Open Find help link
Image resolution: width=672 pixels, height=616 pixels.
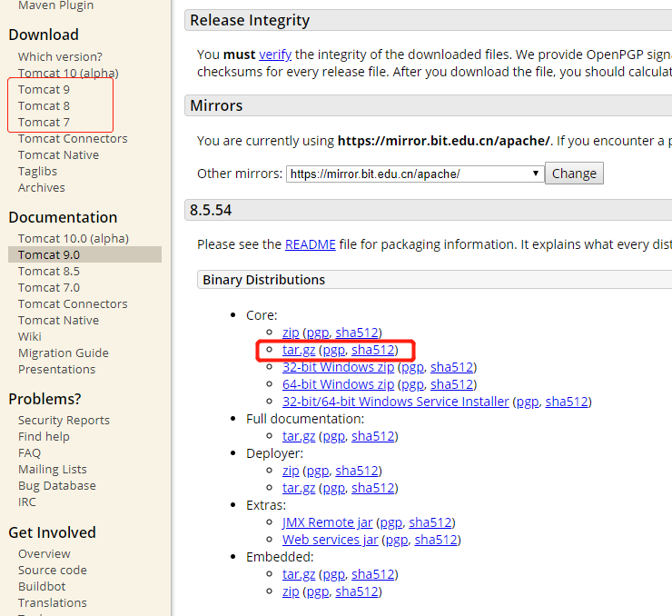(44, 436)
